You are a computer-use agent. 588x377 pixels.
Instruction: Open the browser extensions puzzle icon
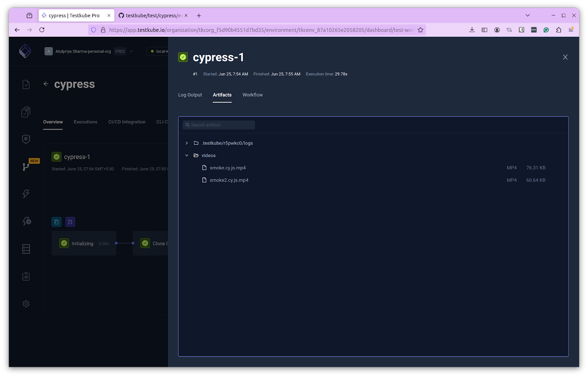click(x=559, y=30)
